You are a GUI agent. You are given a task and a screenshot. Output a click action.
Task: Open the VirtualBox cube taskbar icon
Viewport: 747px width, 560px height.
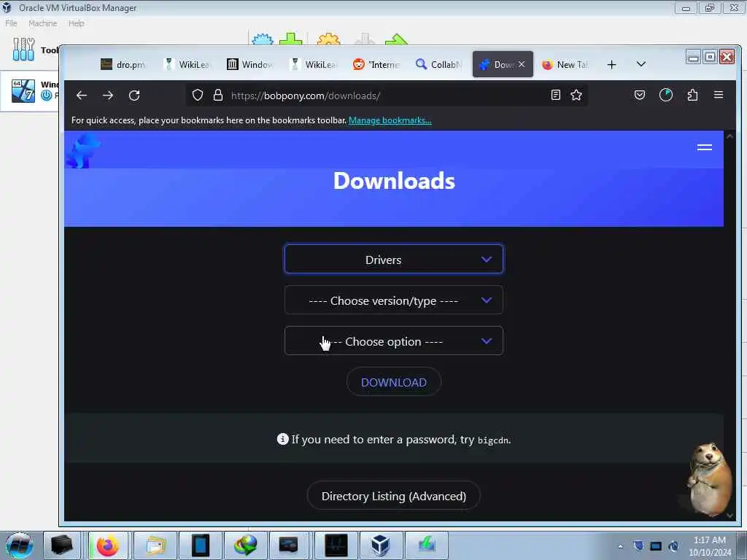[x=381, y=545]
